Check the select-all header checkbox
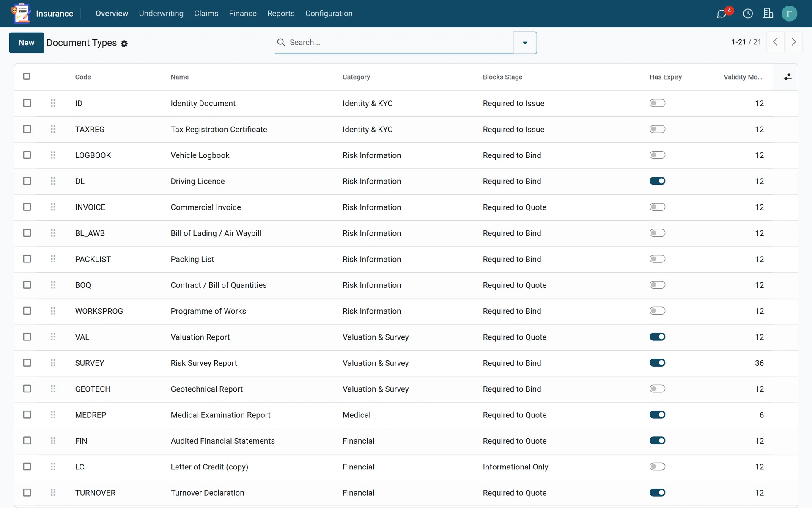 [x=27, y=76]
